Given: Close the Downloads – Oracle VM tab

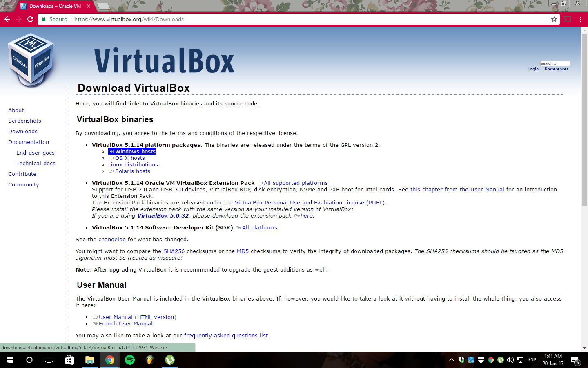Looking at the screenshot, I should 89,6.
